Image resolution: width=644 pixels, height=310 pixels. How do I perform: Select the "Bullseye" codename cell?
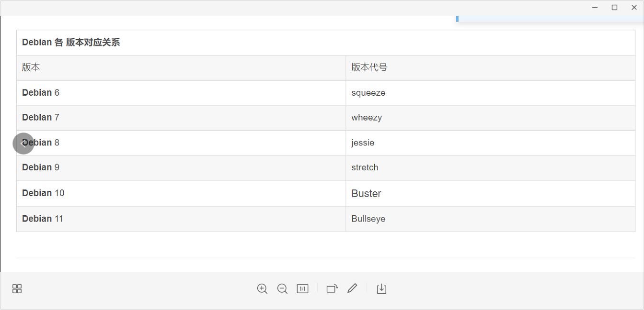click(491, 219)
